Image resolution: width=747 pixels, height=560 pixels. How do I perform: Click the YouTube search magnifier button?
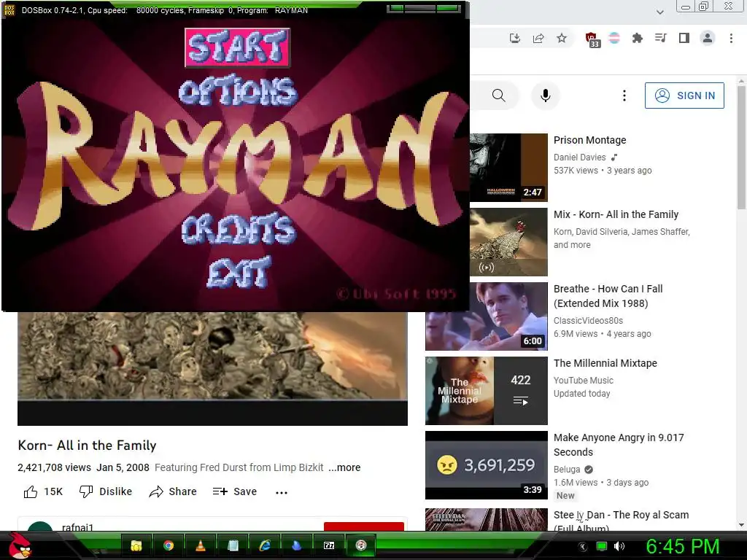point(498,96)
